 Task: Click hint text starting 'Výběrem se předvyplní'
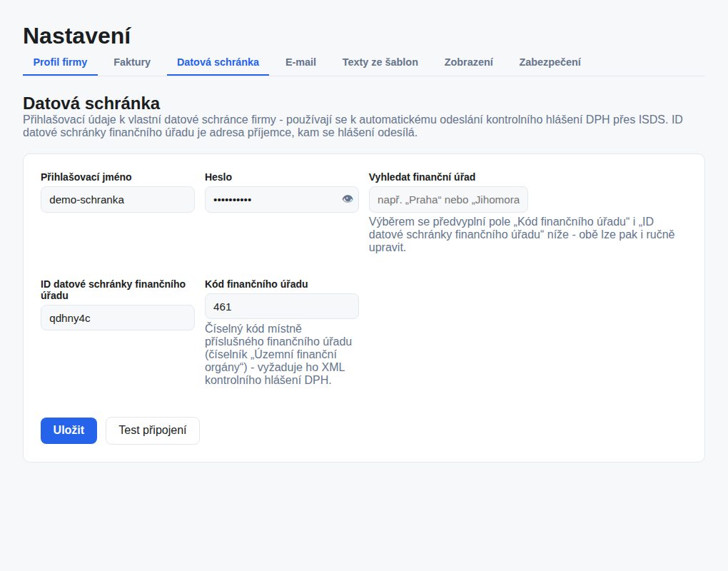click(x=522, y=234)
